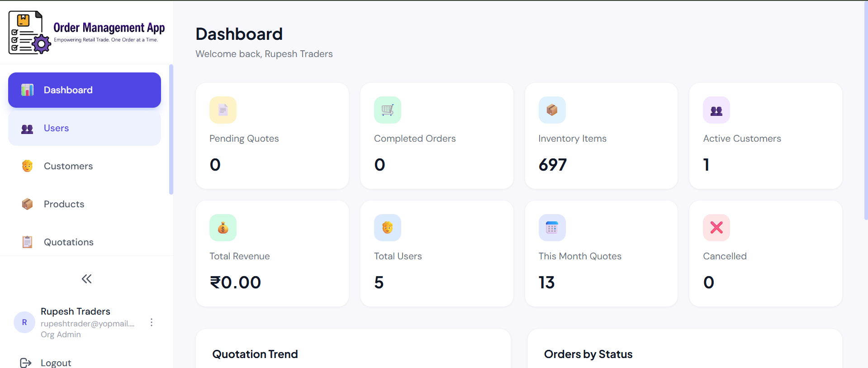This screenshot has height=368, width=868.
Task: Click the Inventory Items label
Action: click(573, 139)
